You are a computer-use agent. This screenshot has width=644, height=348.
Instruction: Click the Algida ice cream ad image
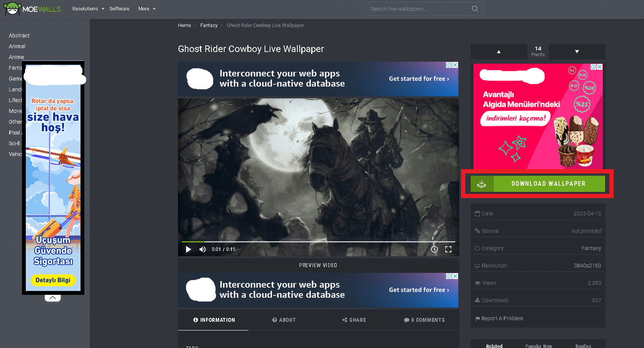pyautogui.click(x=538, y=116)
